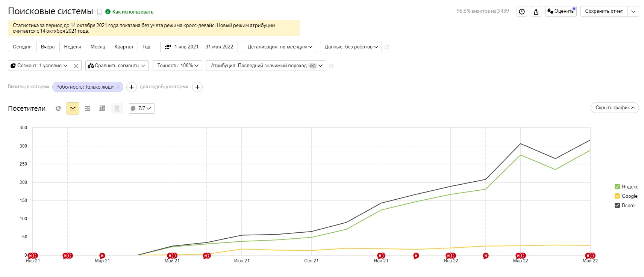Viewport: 644px width, 277px height.
Task: Open the clock history icon
Action: tap(522, 12)
